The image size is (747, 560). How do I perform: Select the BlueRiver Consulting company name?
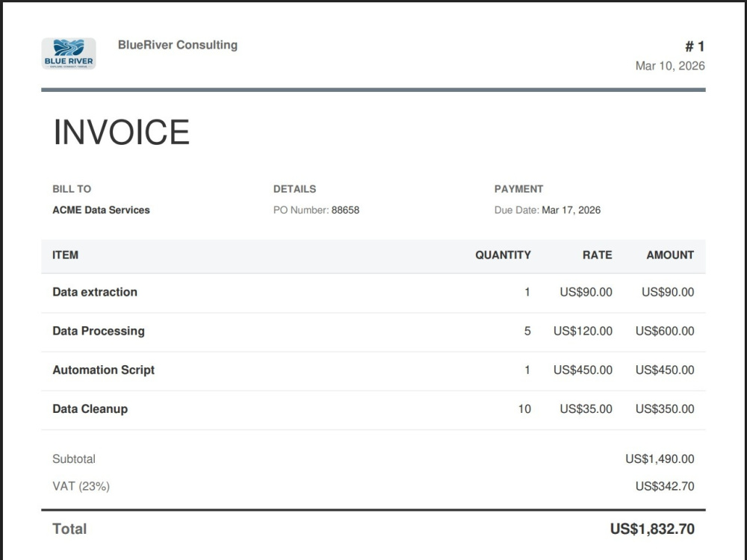click(x=178, y=45)
